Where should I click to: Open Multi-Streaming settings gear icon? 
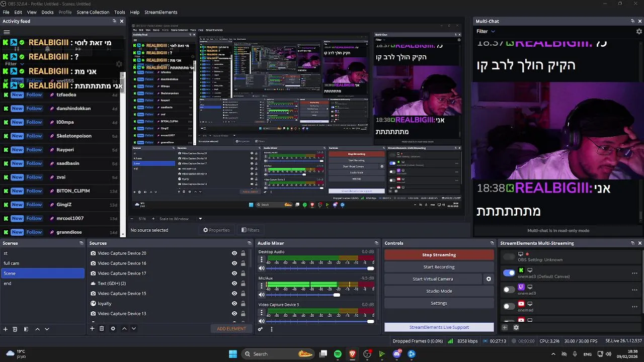(516, 327)
